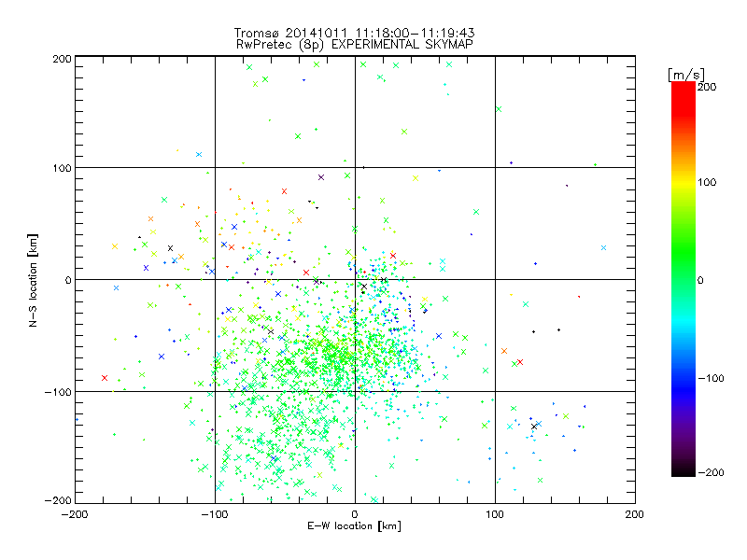Image resolution: width=747 pixels, height=560 pixels.
Task: Click the N-S location [km] axis label
Action: pos(33,280)
